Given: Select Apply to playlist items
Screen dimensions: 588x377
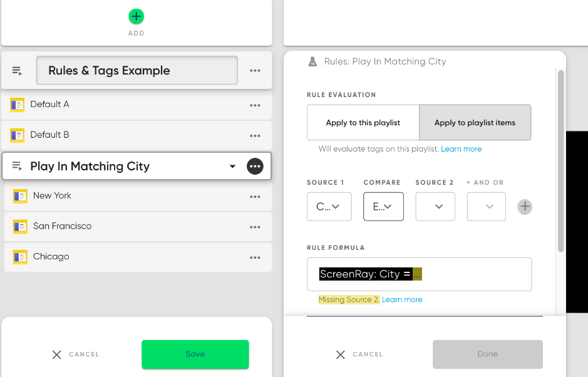Looking at the screenshot, I should pos(475,123).
